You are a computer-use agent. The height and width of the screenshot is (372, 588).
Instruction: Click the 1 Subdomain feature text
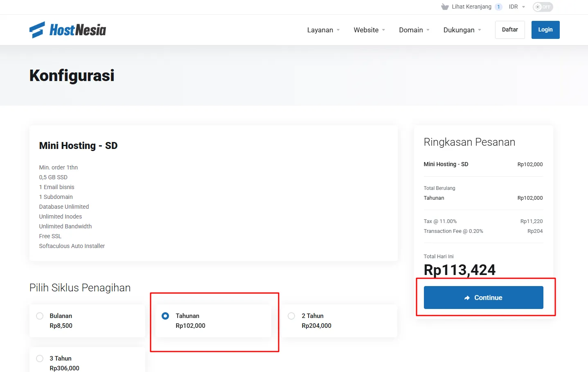56,197
